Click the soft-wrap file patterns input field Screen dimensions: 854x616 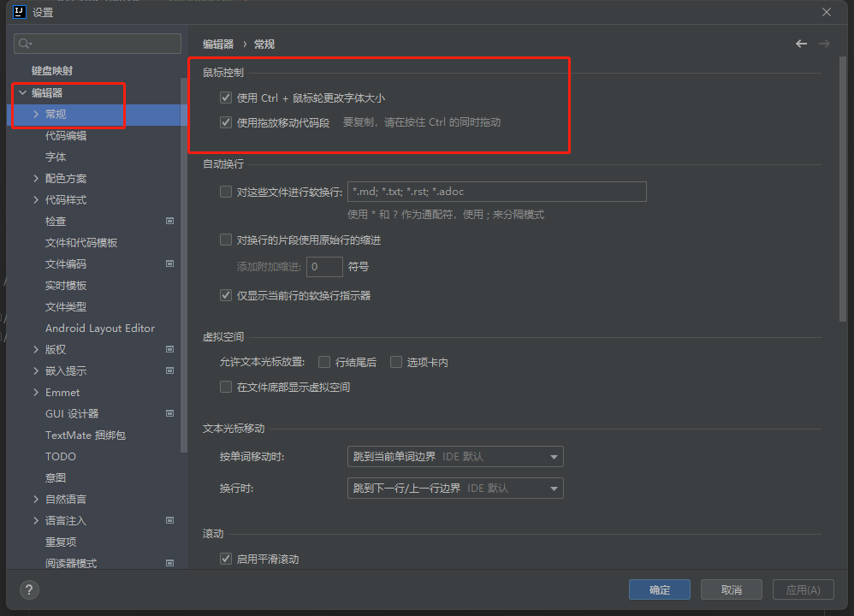[496, 192]
